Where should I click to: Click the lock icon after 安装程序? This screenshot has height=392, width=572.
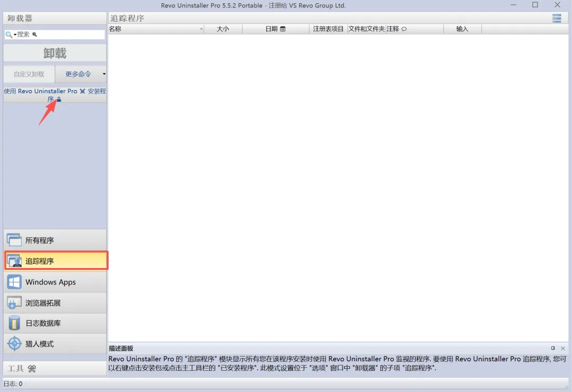pyautogui.click(x=59, y=99)
